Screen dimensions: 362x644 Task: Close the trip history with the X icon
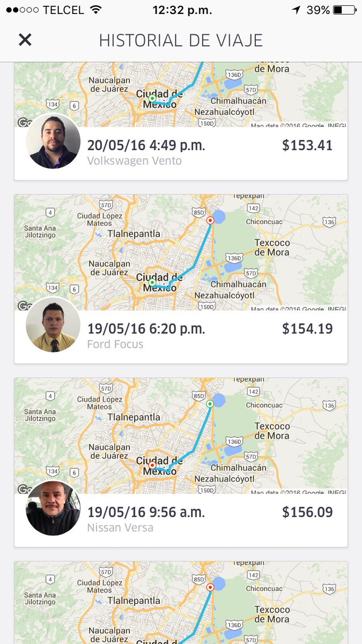(25, 40)
